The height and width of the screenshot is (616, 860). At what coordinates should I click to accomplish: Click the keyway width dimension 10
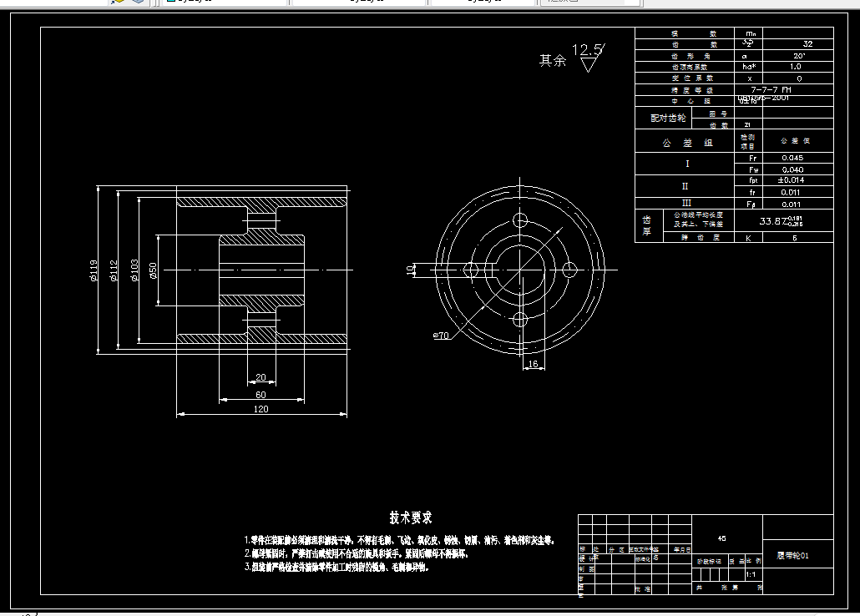click(x=410, y=270)
